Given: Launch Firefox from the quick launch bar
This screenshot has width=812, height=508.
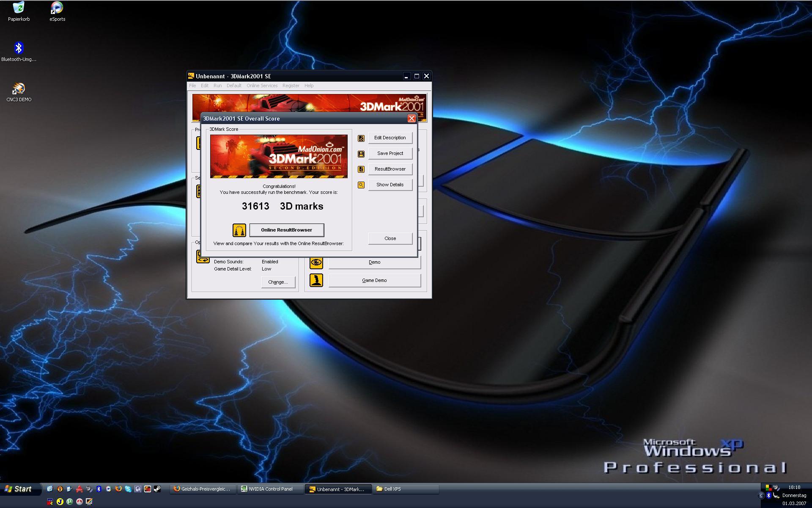Looking at the screenshot, I should coord(118,489).
